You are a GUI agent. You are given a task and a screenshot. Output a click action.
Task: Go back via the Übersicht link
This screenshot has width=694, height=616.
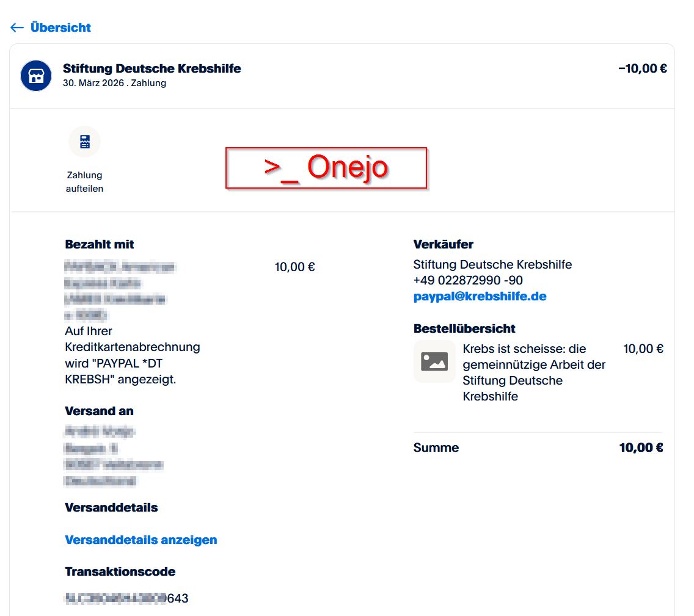(60, 27)
